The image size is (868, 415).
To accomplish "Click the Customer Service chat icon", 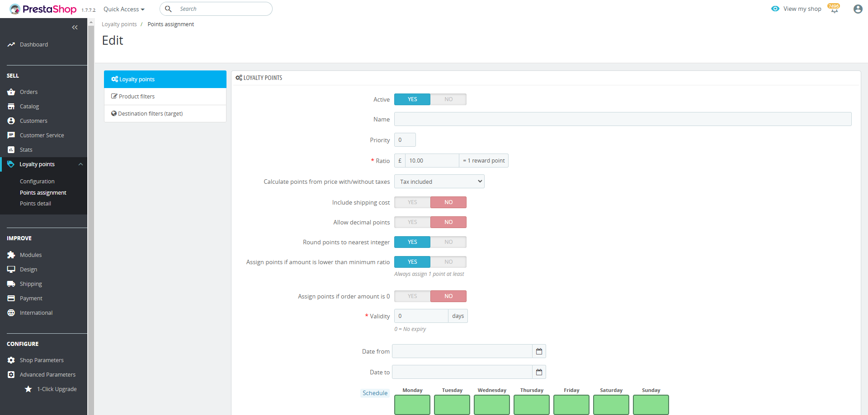I will 11,135.
